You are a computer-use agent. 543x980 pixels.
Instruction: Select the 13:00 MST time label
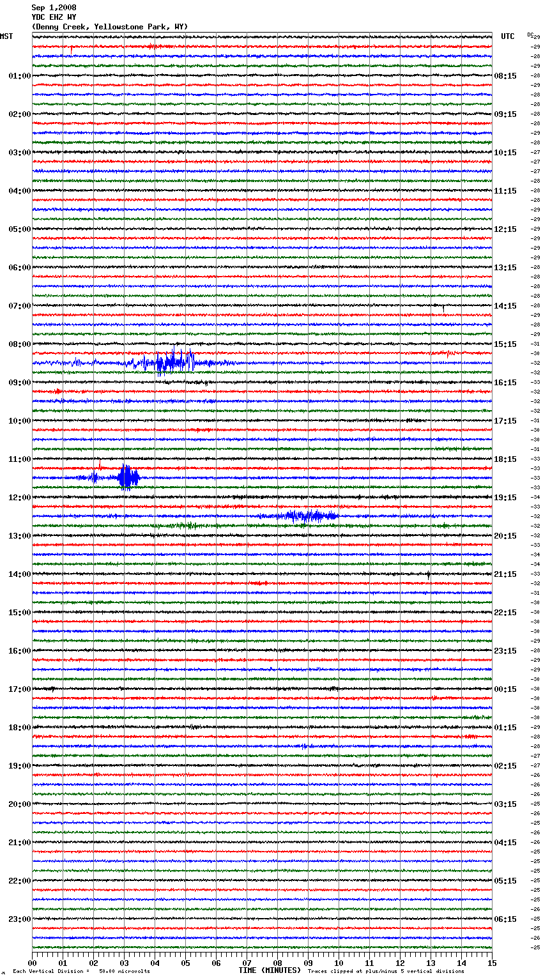point(20,536)
